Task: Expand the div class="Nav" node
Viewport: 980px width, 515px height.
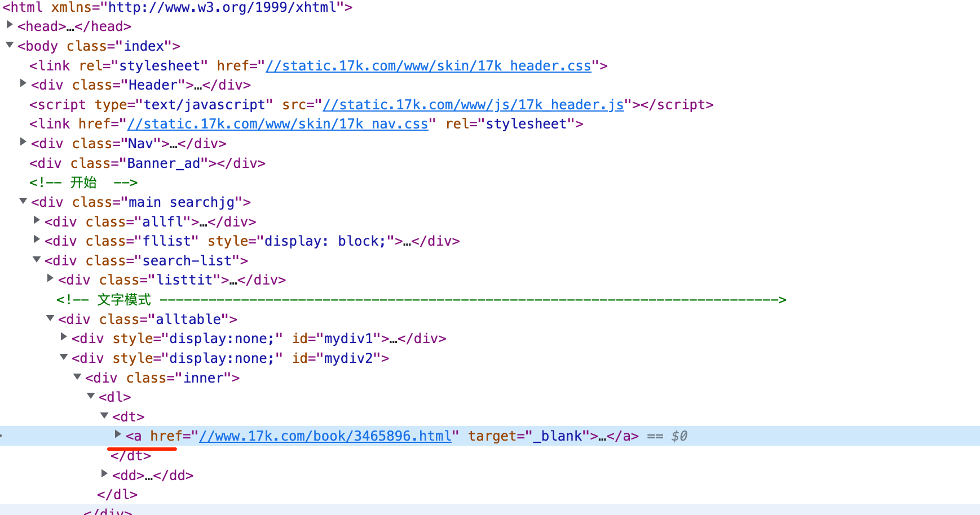Action: 23,142
